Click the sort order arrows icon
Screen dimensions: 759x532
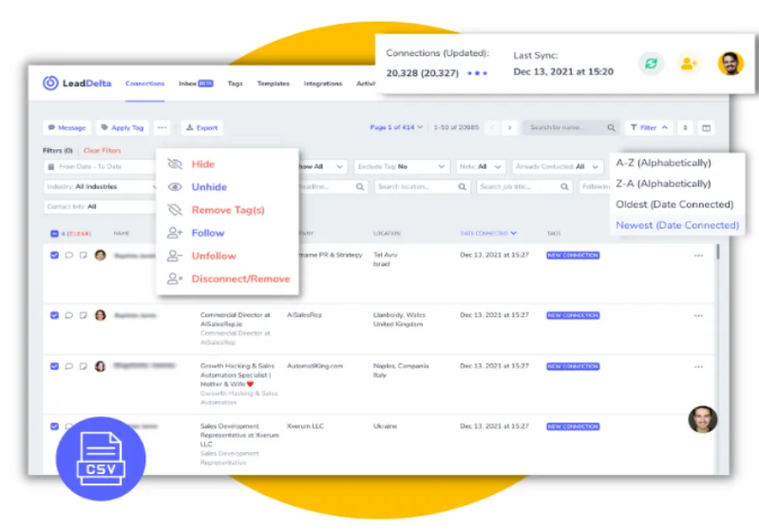pyautogui.click(x=685, y=128)
